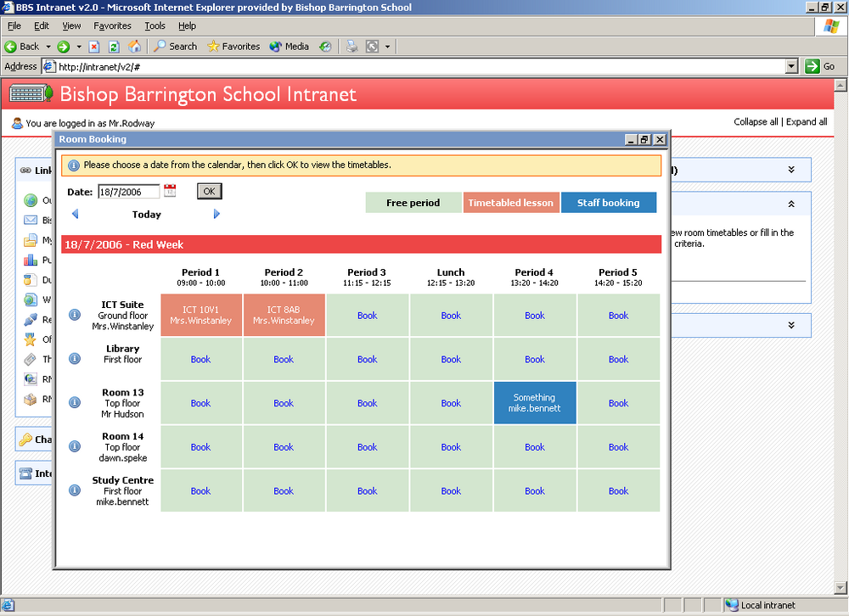Minimize the Room Booking window
This screenshot has height=616, width=849.
pyautogui.click(x=631, y=140)
